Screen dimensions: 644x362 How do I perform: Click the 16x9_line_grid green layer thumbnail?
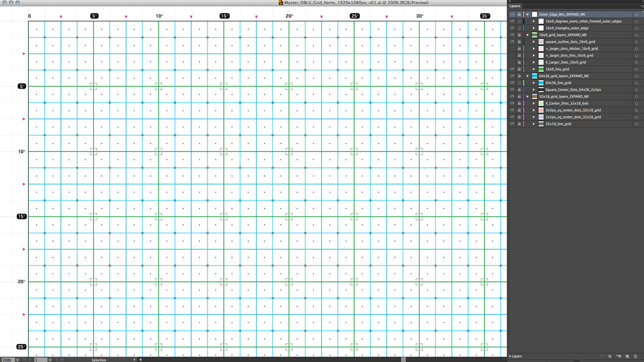541,69
